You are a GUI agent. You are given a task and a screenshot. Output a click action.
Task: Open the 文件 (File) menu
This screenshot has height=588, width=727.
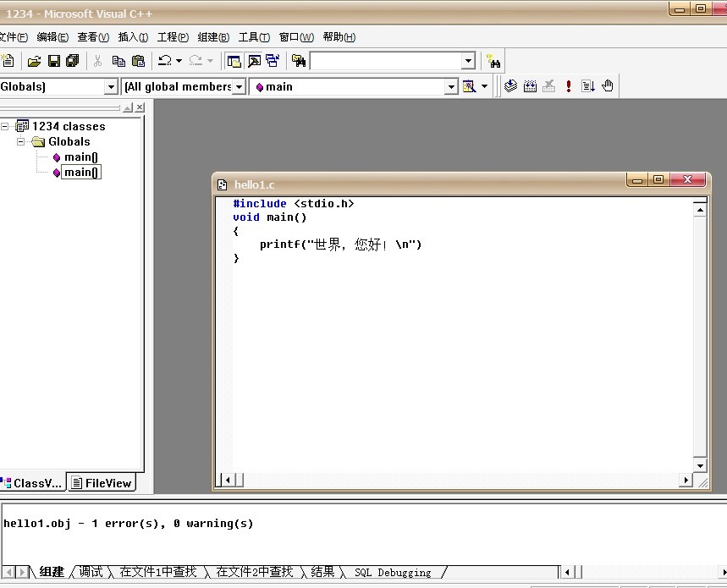click(x=14, y=37)
